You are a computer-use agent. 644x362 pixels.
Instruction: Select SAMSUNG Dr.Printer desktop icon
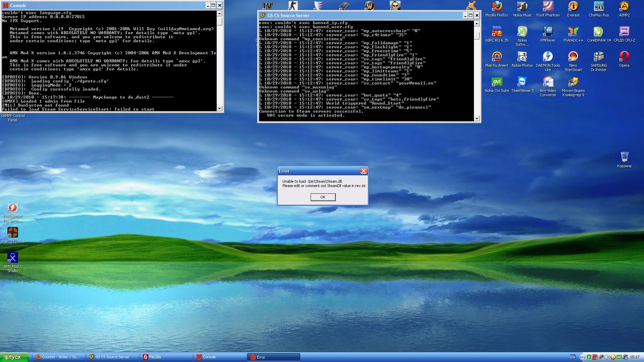[599, 61]
